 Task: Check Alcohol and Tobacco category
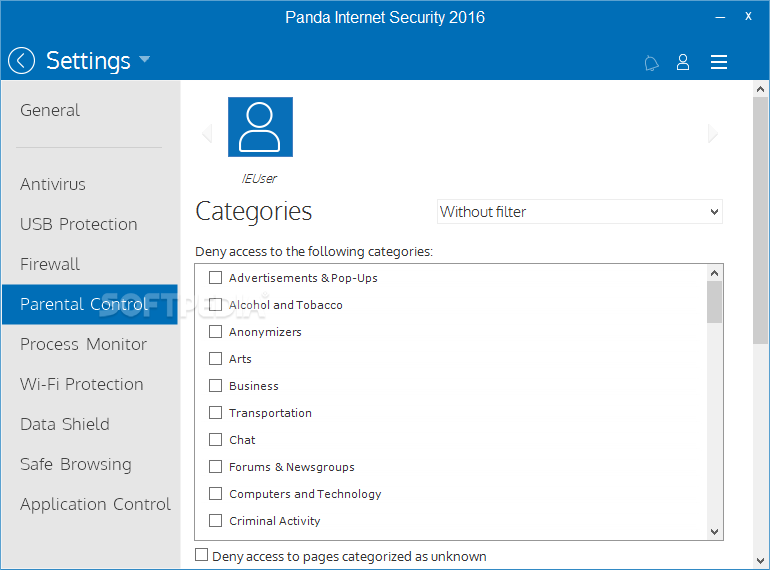pos(215,305)
